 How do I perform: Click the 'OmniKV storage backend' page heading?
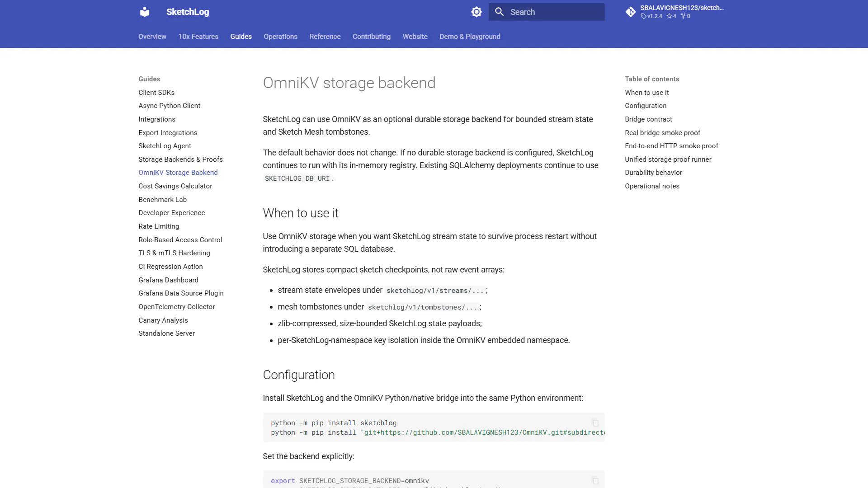pos(349,83)
